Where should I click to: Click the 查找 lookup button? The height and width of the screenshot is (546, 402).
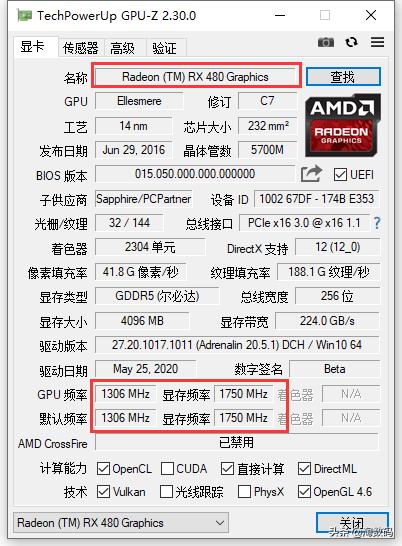343,77
